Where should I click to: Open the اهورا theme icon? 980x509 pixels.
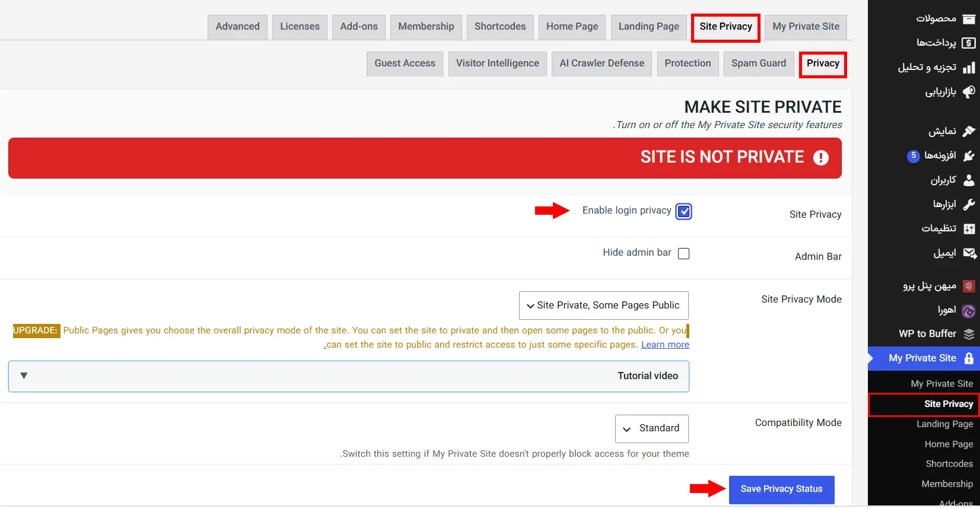point(969,310)
